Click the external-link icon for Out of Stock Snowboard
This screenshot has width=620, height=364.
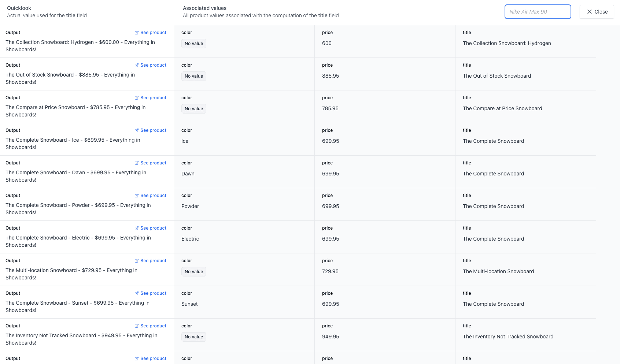click(136, 65)
